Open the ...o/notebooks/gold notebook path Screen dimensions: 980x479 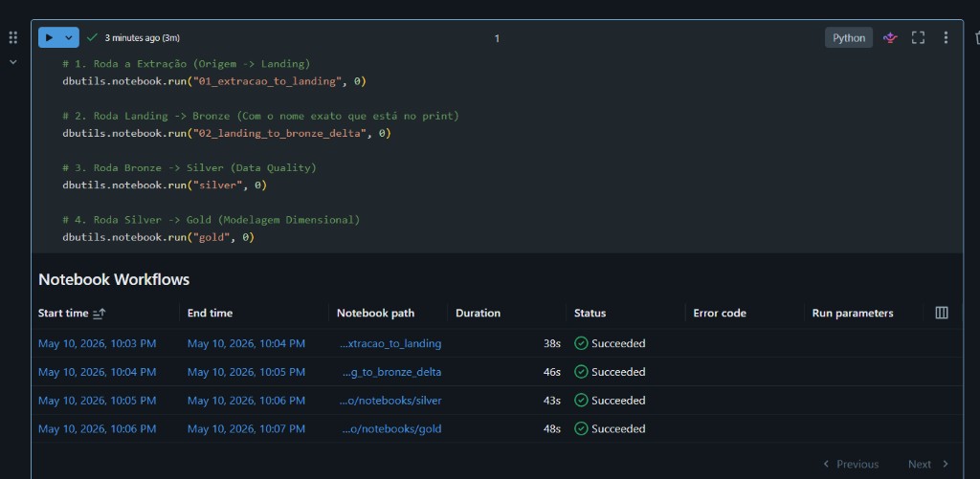391,429
